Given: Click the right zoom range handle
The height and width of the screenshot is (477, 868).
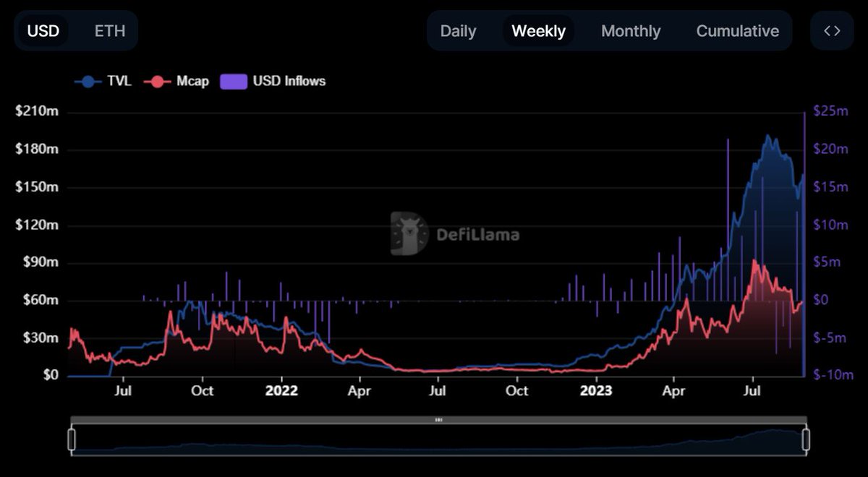Looking at the screenshot, I should click(x=806, y=439).
